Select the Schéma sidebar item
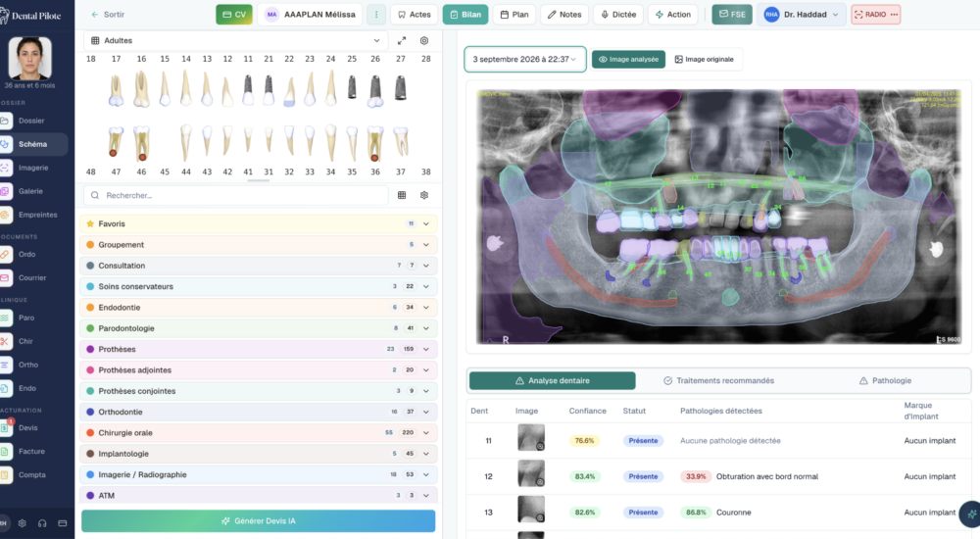 pyautogui.click(x=32, y=144)
